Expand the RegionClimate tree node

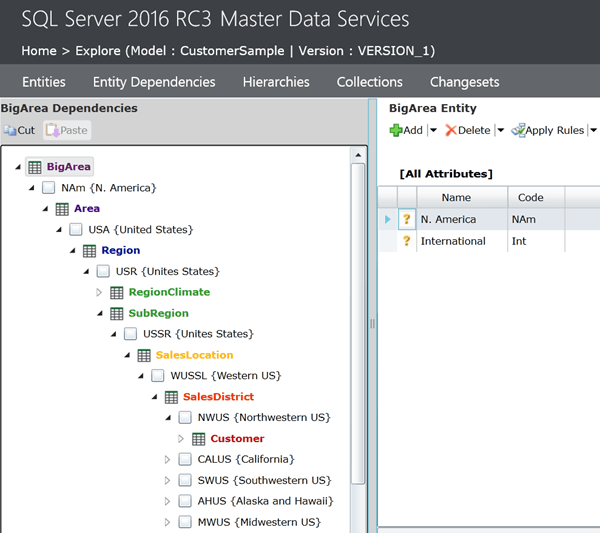[99, 292]
